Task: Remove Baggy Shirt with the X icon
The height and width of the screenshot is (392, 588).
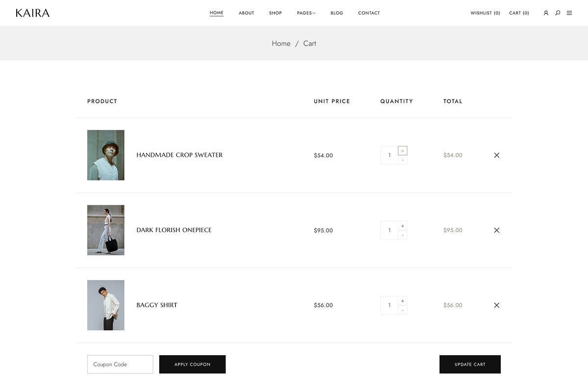Action: click(496, 305)
